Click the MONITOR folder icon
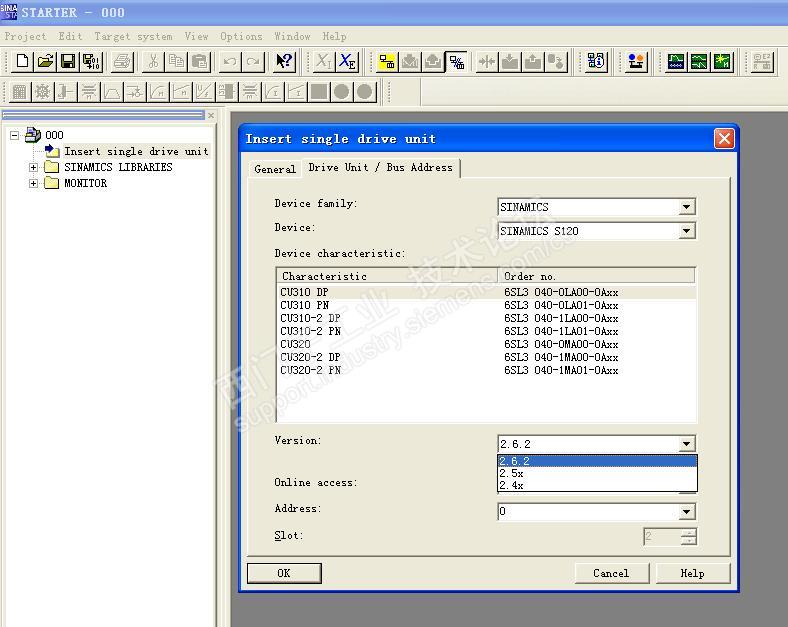The image size is (788, 627). coord(52,183)
